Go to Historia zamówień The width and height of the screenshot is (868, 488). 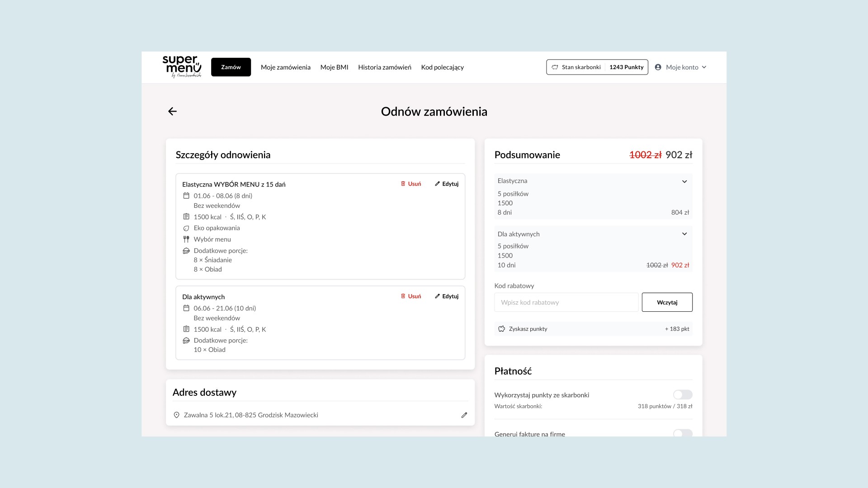384,67
